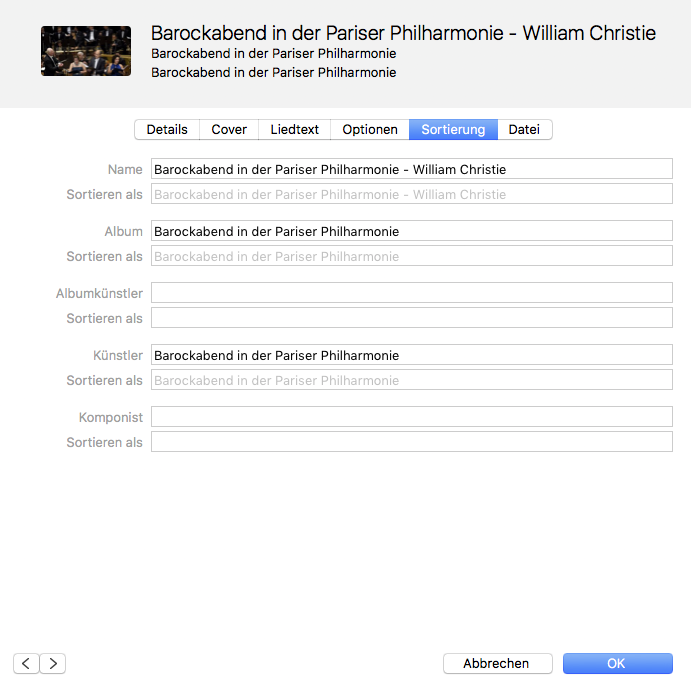
Task: Open the Datei tab
Action: (524, 130)
